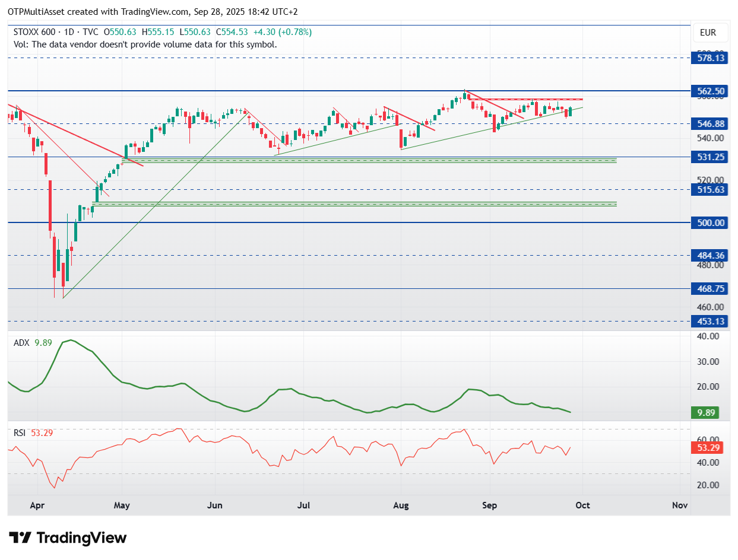Click the 500.00 price level label
Viewport: 738px width, 560px height.
click(711, 222)
